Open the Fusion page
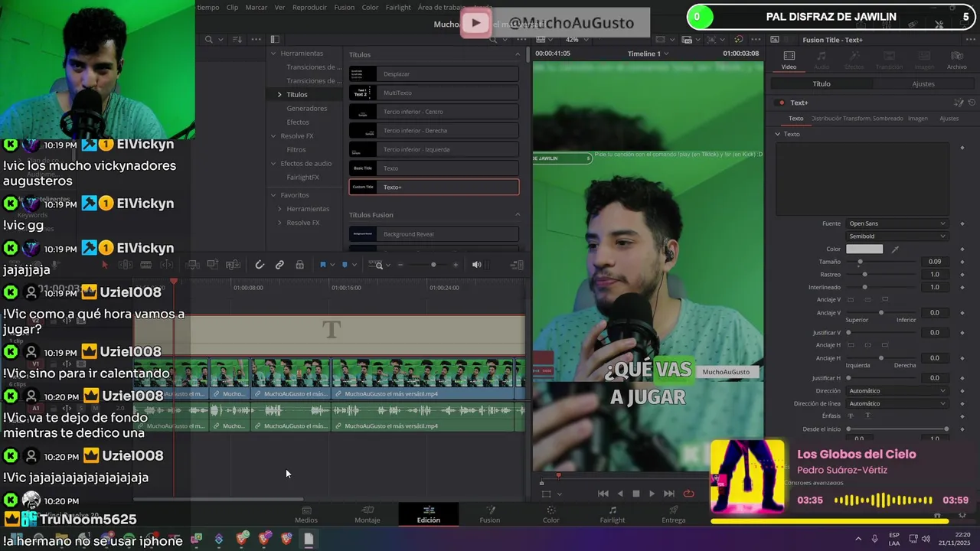This screenshot has height=551, width=980. coord(490,515)
